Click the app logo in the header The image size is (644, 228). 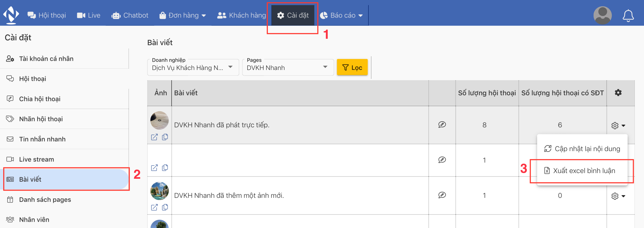pyautogui.click(x=11, y=15)
